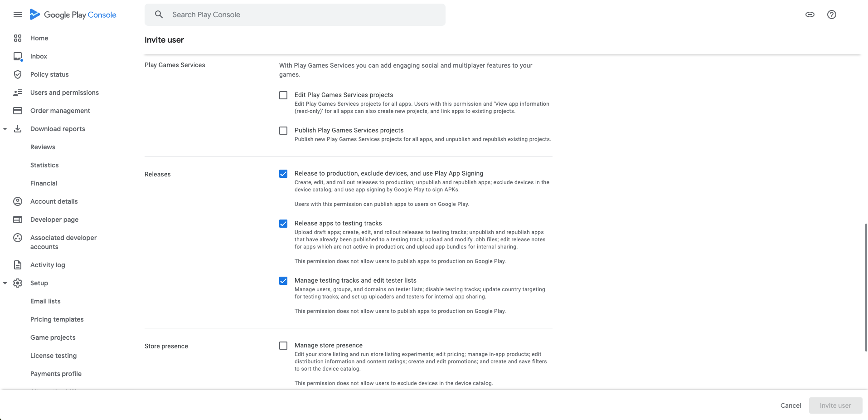Uncheck Release apps to testing tracks
868x420 pixels.
pyautogui.click(x=283, y=224)
